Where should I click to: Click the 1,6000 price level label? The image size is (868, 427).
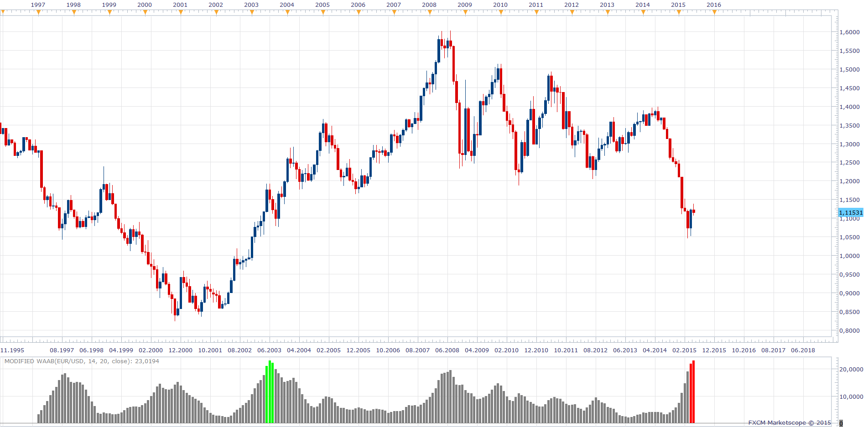[850, 32]
